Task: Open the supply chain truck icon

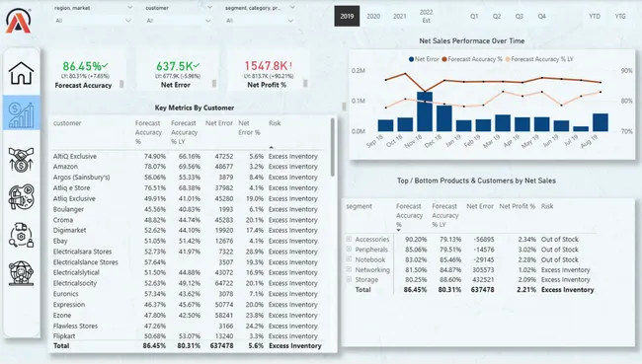Action: point(22,235)
